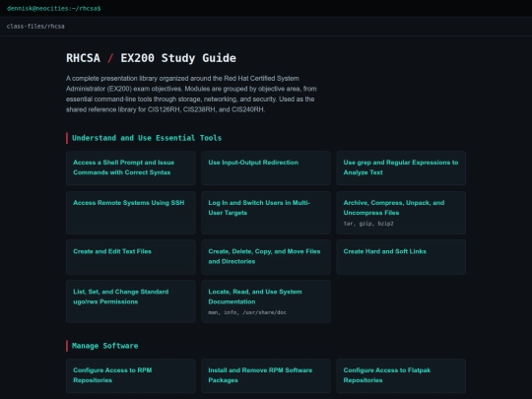Image resolution: width=532 pixels, height=399 pixels.
Task: Open Locate, Read System Documentation card
Action: click(x=266, y=301)
